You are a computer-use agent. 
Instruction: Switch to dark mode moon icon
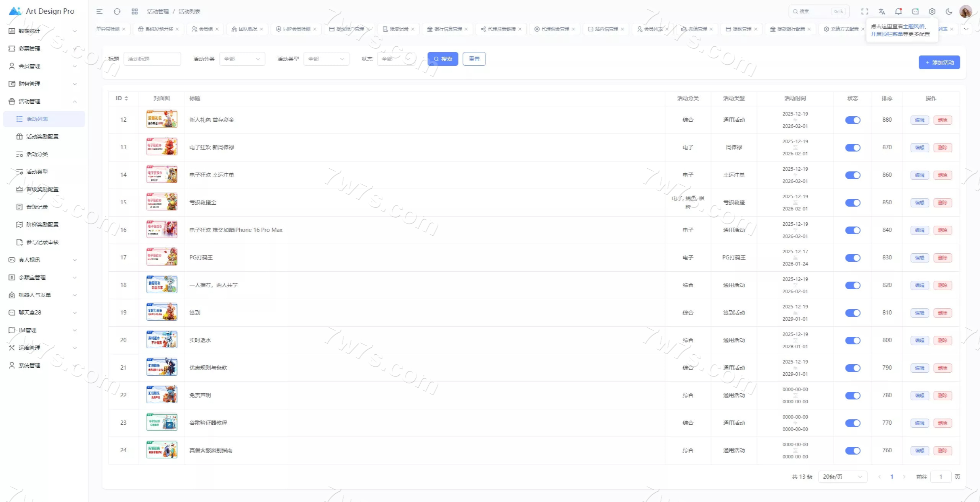click(949, 11)
